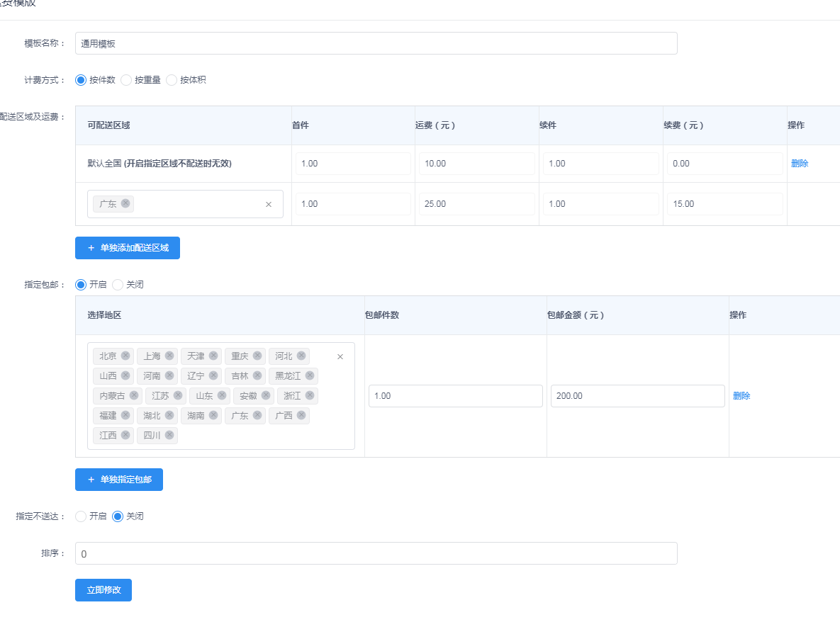Clear the 广东 delivery region selection

pos(269,204)
